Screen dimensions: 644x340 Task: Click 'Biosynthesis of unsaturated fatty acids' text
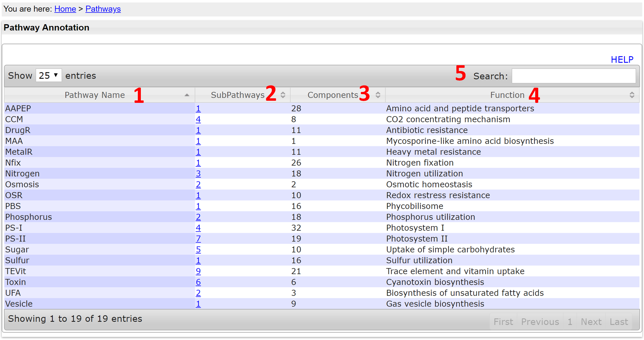(465, 293)
